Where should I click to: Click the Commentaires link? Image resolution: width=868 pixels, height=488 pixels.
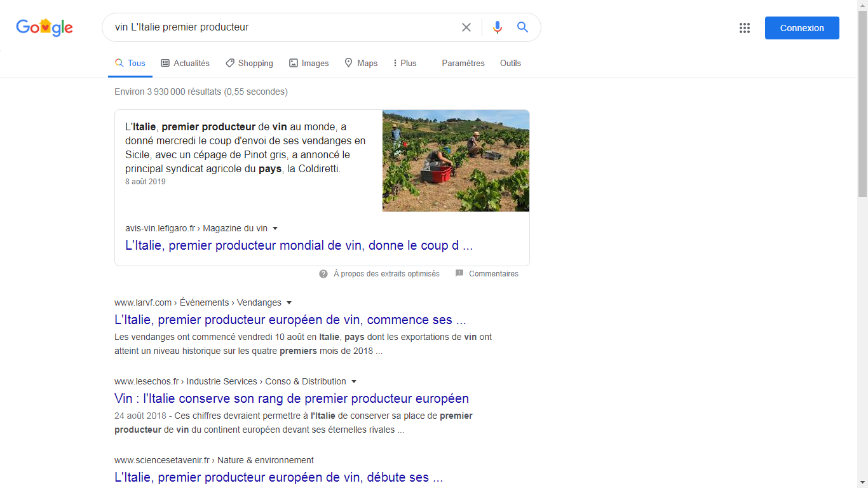click(494, 274)
